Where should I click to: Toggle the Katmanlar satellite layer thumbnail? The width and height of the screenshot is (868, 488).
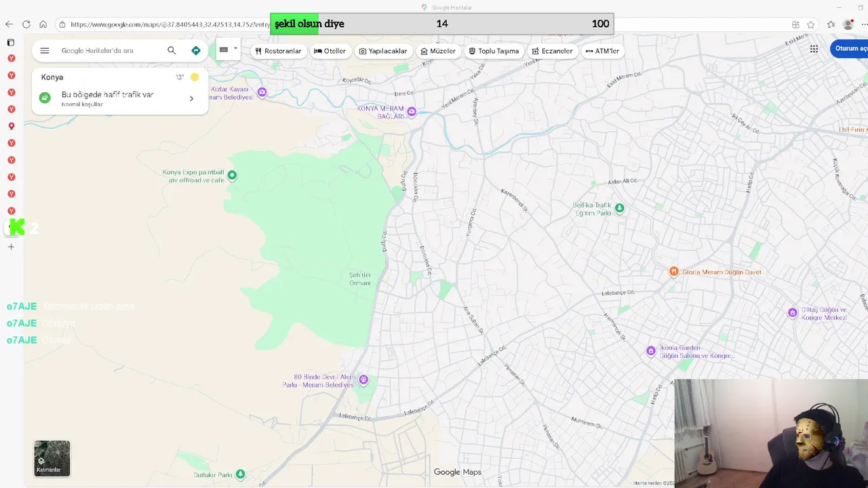point(52,458)
